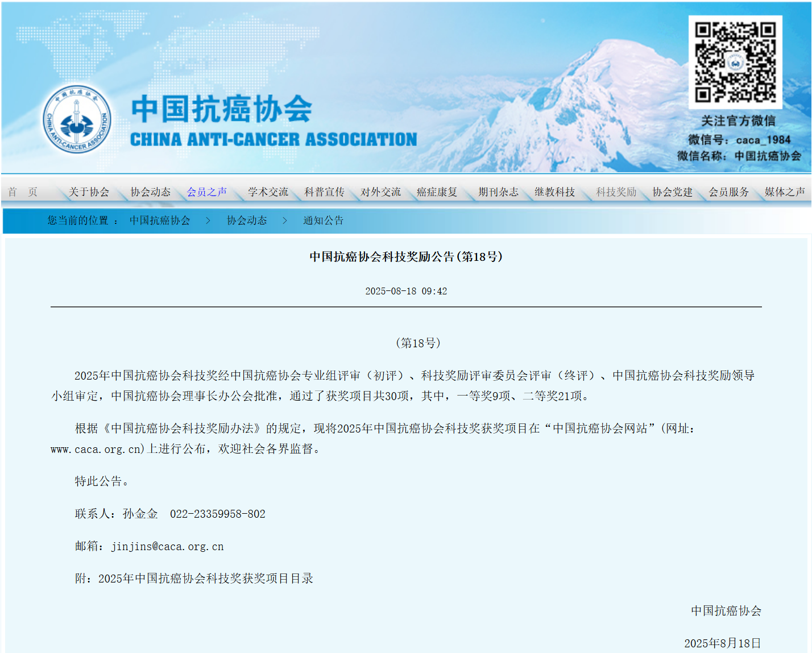Select 癌症康复 in the menu bar
Image resolution: width=812 pixels, height=653 pixels.
pyautogui.click(x=437, y=192)
